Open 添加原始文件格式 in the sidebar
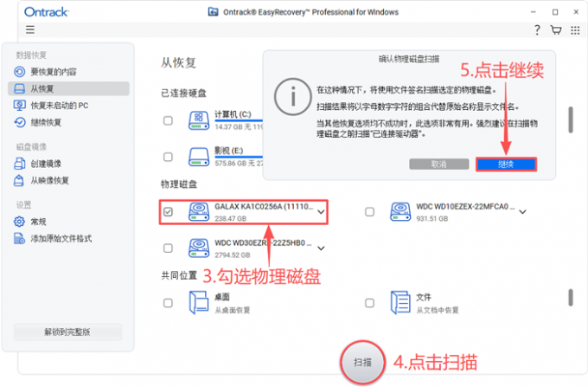This screenshot has width=588, height=387. (x=68, y=238)
